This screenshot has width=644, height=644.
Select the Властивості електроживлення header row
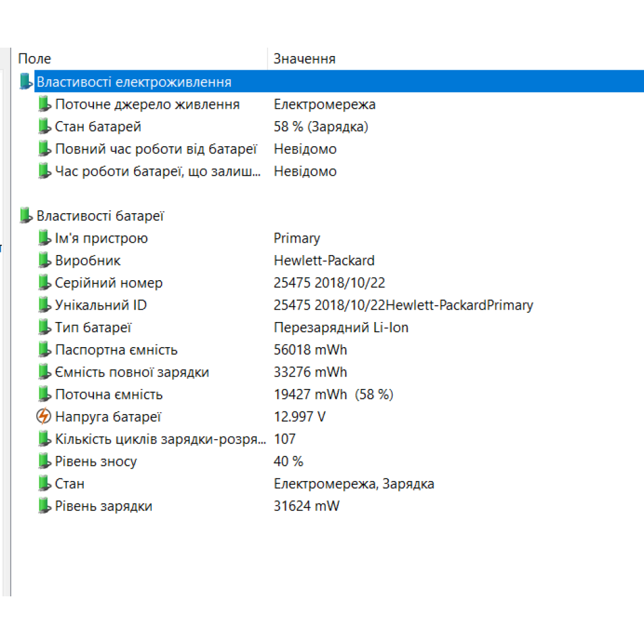point(134,82)
